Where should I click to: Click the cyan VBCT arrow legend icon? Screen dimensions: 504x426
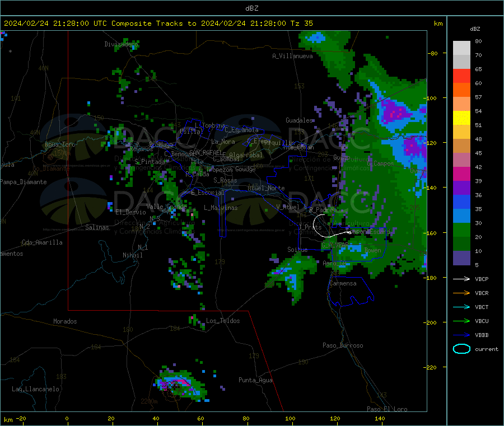click(461, 307)
